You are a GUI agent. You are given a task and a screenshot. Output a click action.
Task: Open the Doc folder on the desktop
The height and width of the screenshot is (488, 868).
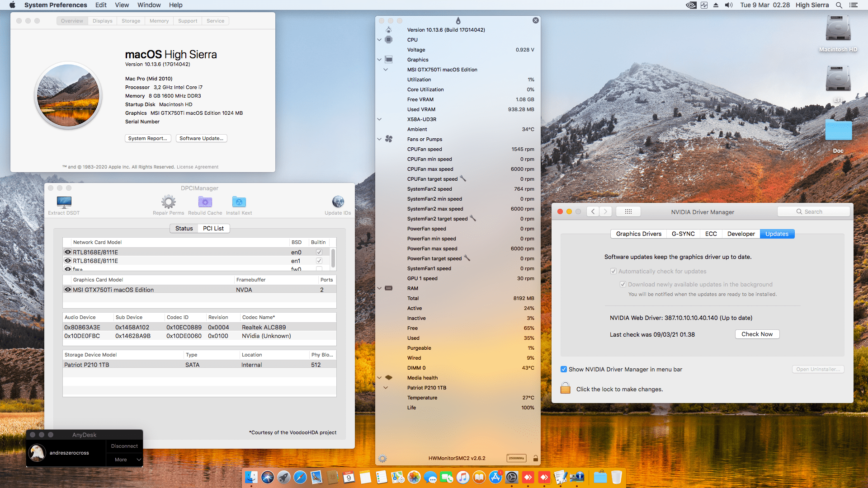tap(838, 130)
